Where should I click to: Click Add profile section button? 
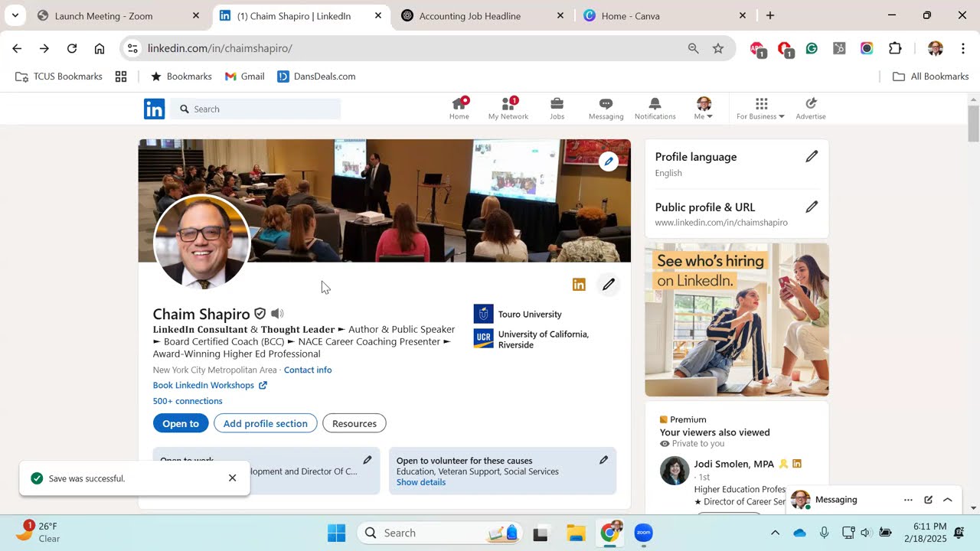[265, 423]
